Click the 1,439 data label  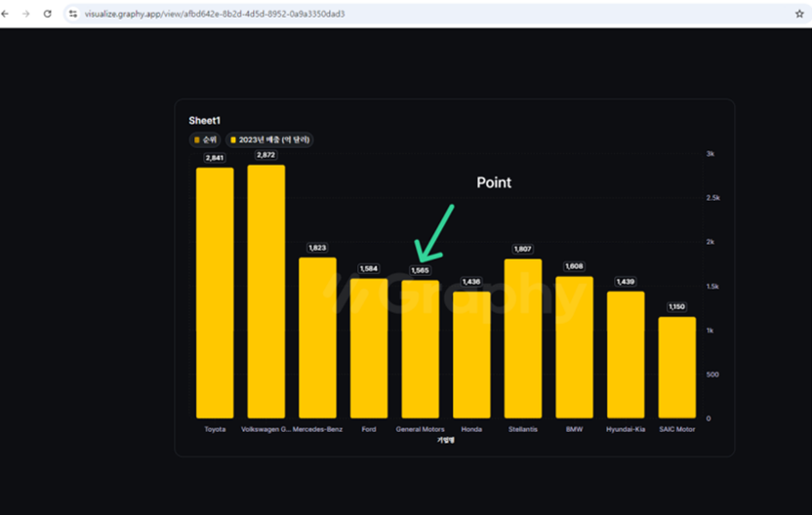pos(626,282)
